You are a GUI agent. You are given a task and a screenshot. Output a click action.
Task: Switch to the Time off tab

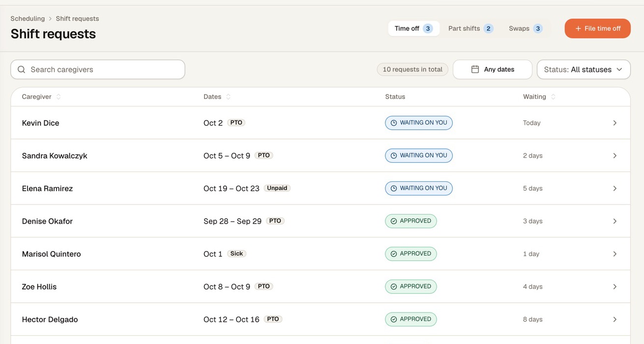413,29
